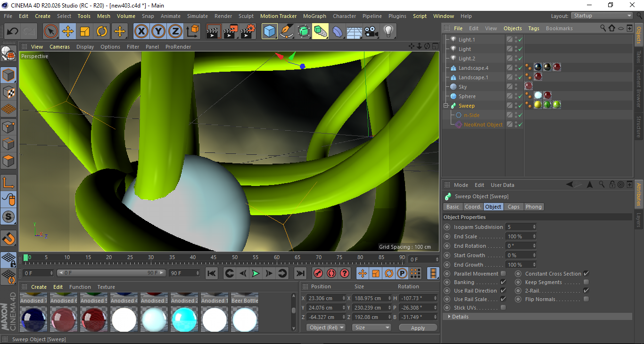Select the Live Selection tool
Viewport: 644px width, 344px height.
coord(51,32)
